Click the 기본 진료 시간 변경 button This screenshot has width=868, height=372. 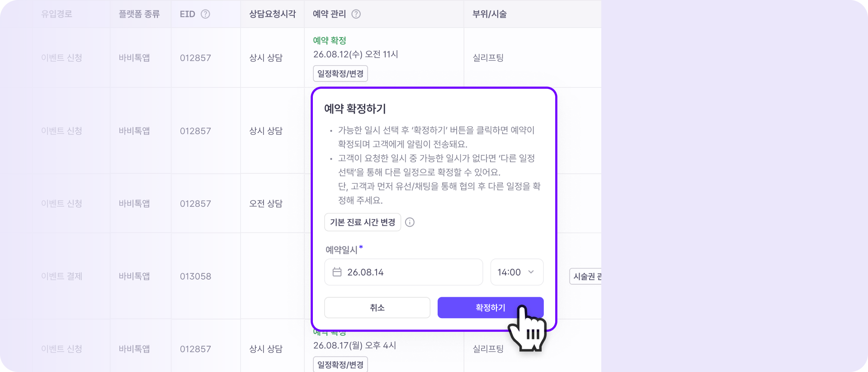click(363, 222)
